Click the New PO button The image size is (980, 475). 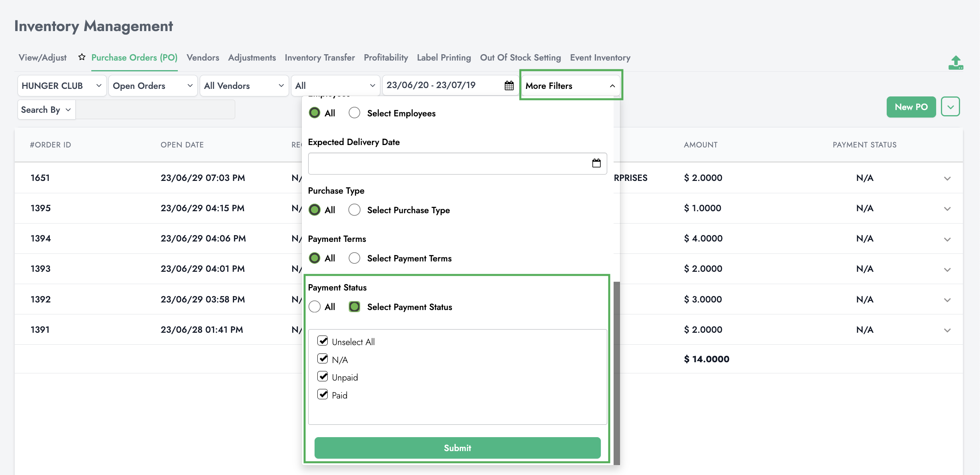click(911, 107)
